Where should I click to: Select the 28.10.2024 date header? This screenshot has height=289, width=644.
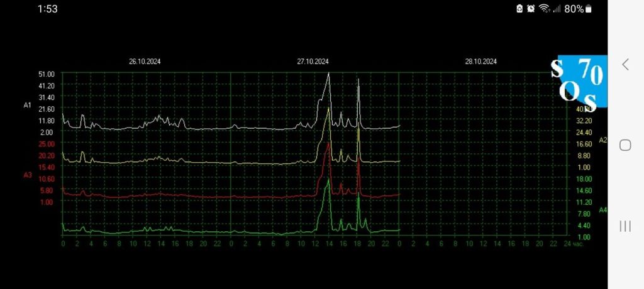pyautogui.click(x=481, y=62)
